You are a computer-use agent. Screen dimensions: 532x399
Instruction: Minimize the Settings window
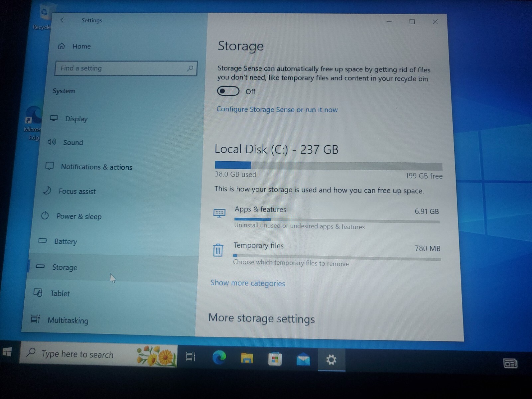pos(389,22)
